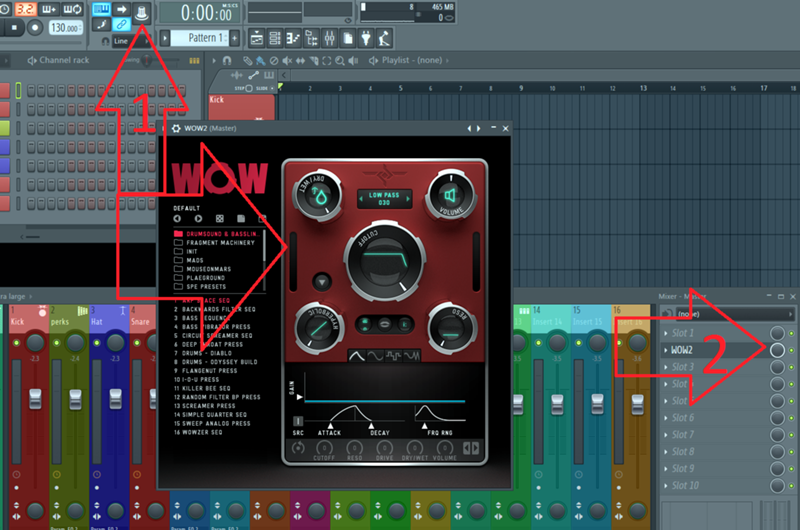Image resolution: width=800 pixels, height=530 pixels.
Task: Mute the Kick mixer track LED
Action: 16,343
